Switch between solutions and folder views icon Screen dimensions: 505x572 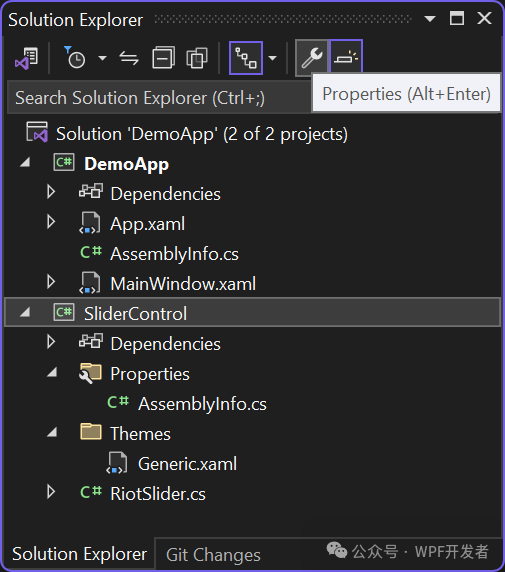26,58
